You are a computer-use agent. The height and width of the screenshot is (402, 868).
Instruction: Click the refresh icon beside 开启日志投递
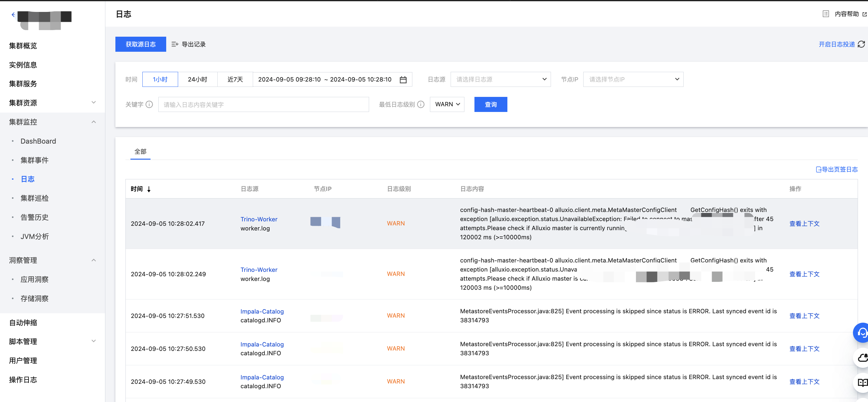pos(861,45)
